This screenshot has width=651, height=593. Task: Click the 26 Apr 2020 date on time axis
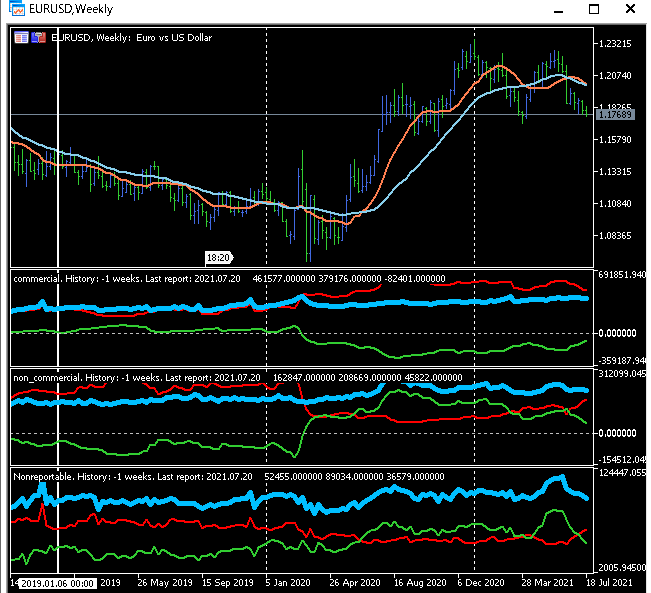click(x=355, y=583)
